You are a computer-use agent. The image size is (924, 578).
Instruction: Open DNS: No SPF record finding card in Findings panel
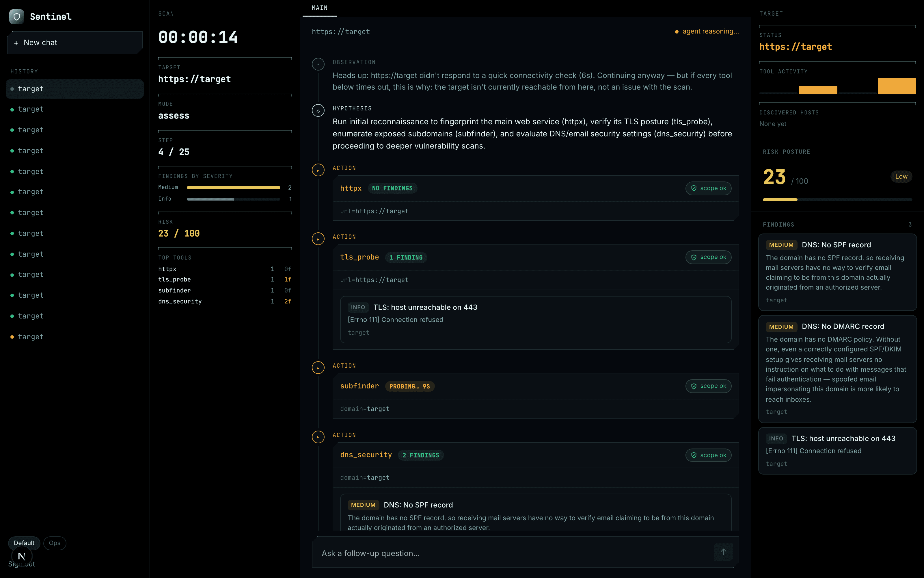(x=837, y=272)
